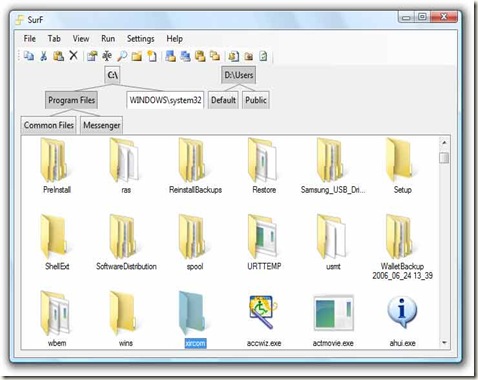The height and width of the screenshot is (380, 478).
Task: Open the Messenger tab
Action: [102, 125]
